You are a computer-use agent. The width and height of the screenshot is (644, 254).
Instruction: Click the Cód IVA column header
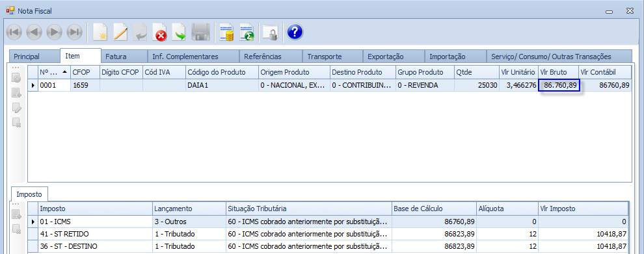[164, 72]
